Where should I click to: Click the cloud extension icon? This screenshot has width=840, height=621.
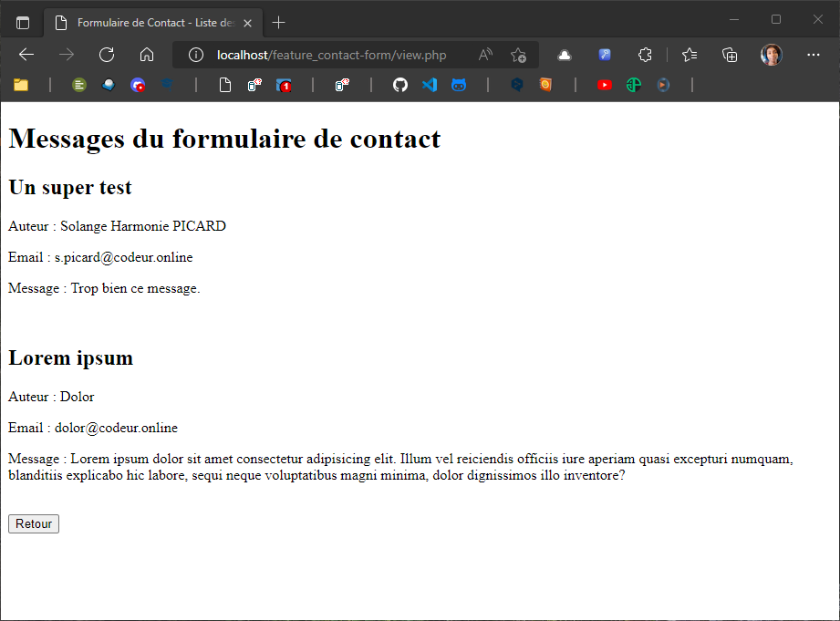(565, 55)
